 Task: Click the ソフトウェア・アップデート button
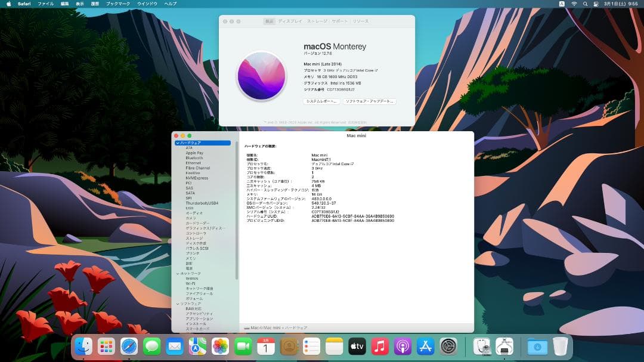pyautogui.click(x=371, y=101)
